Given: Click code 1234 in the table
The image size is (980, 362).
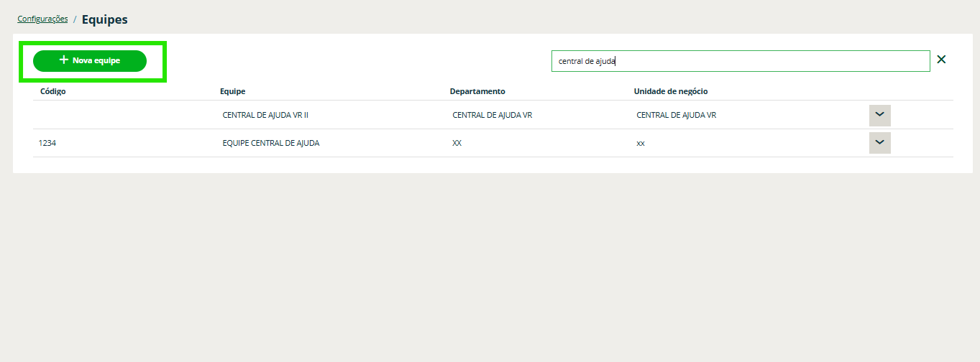Looking at the screenshot, I should pyautogui.click(x=47, y=143).
